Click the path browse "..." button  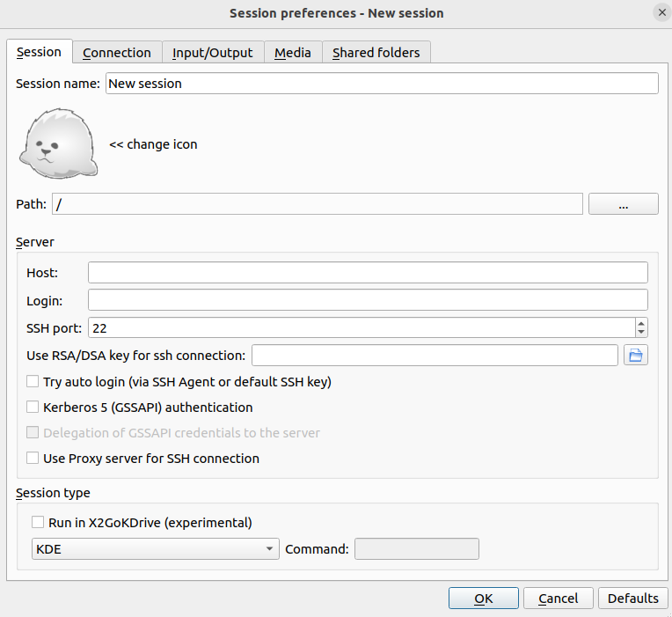(623, 204)
